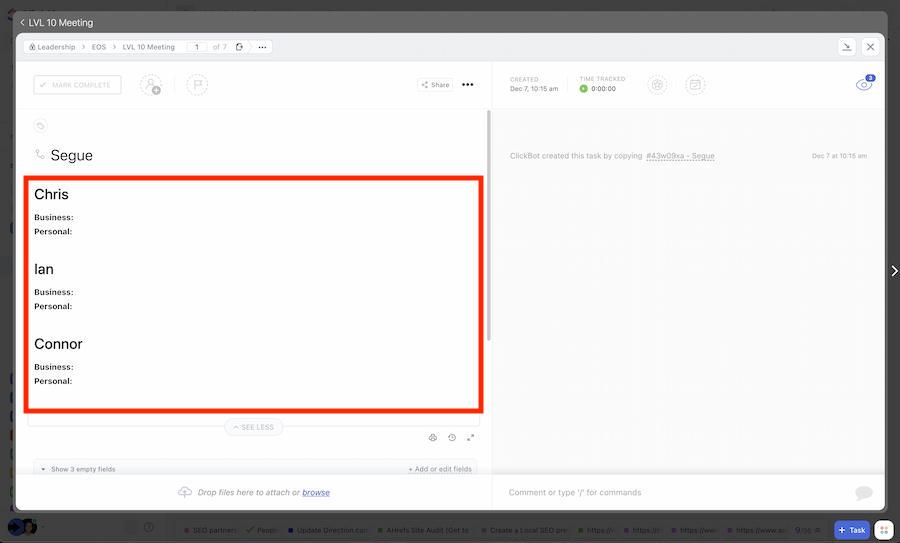Navigate to EOS folder in breadcrumb

(99, 47)
